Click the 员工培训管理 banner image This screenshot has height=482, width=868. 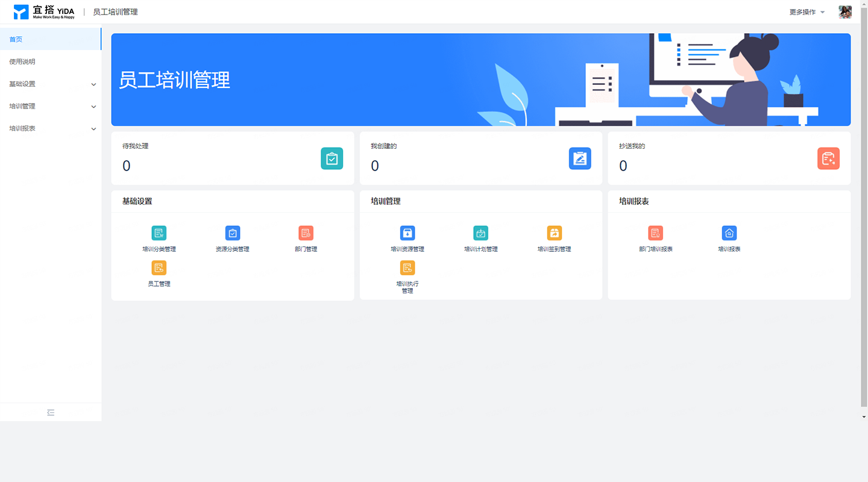tap(481, 80)
